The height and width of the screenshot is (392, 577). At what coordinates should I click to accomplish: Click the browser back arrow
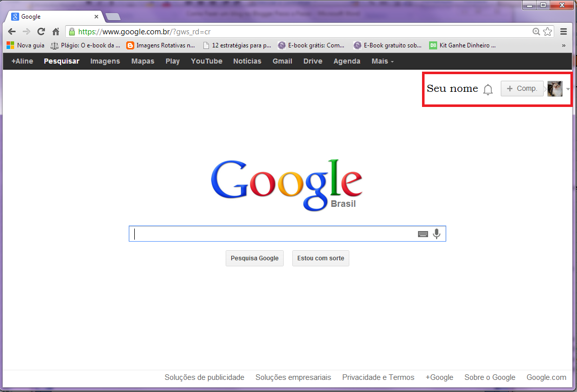pyautogui.click(x=12, y=32)
